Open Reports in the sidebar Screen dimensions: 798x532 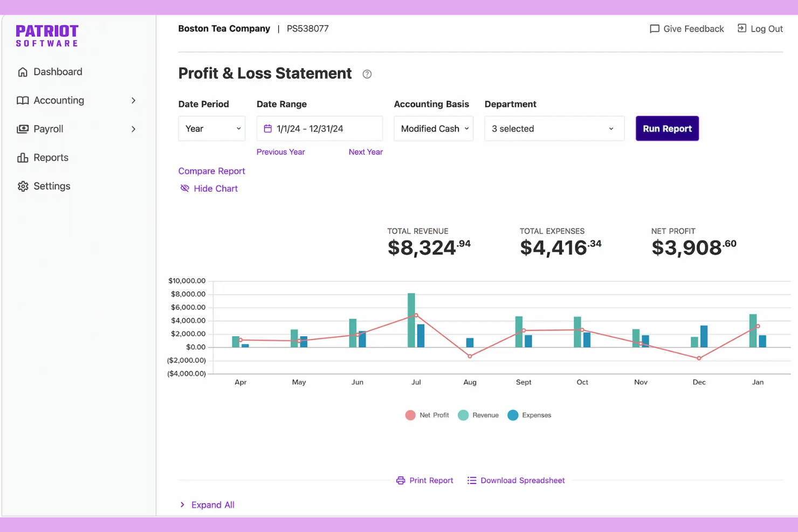[51, 157]
